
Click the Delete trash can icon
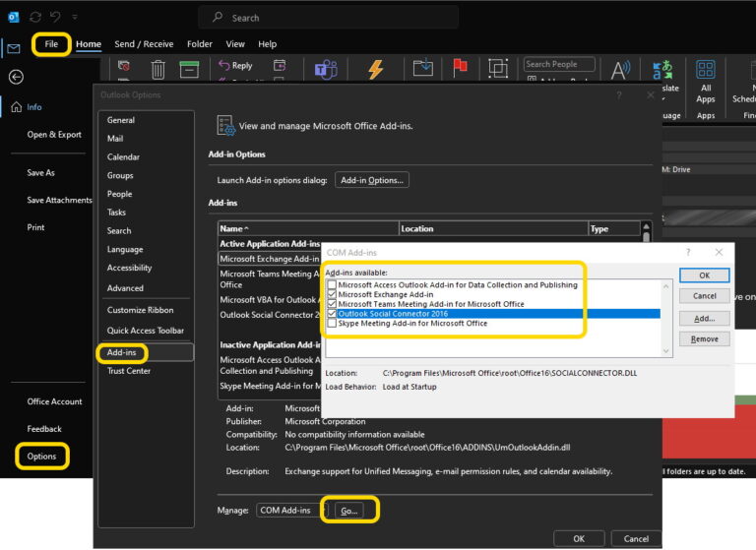pos(157,69)
